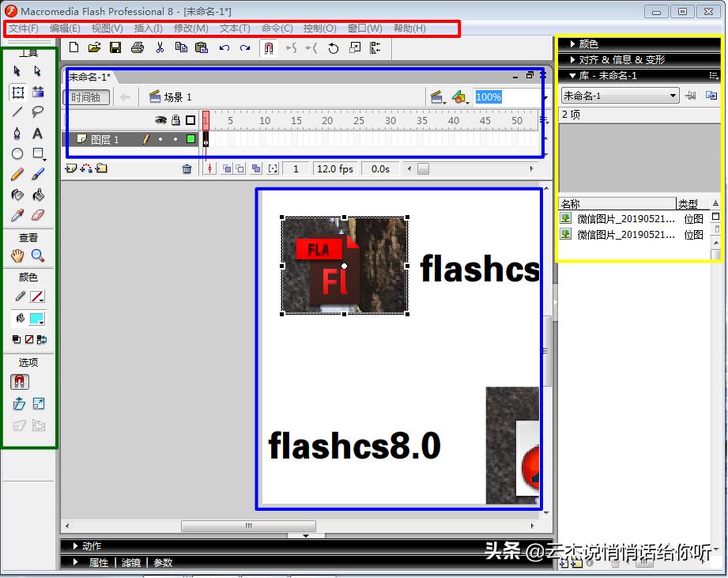Toggle snap with the magnet icon
The width and height of the screenshot is (728, 578).
point(269,48)
